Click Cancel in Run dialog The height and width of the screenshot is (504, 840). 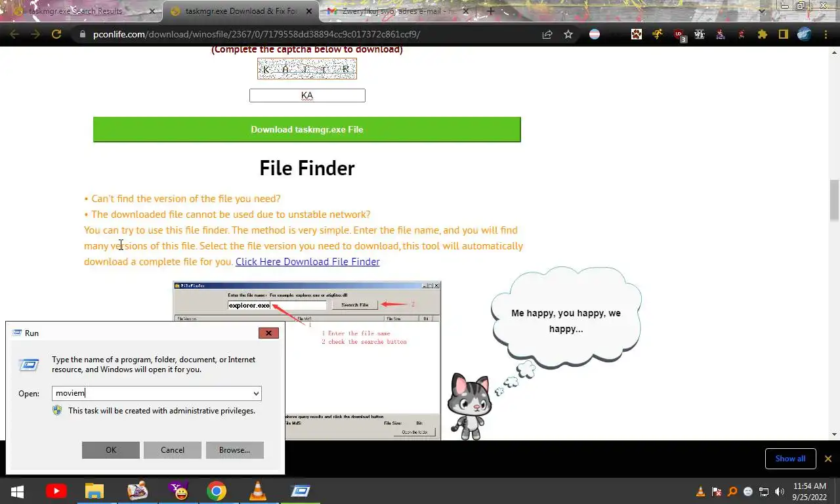click(x=173, y=450)
